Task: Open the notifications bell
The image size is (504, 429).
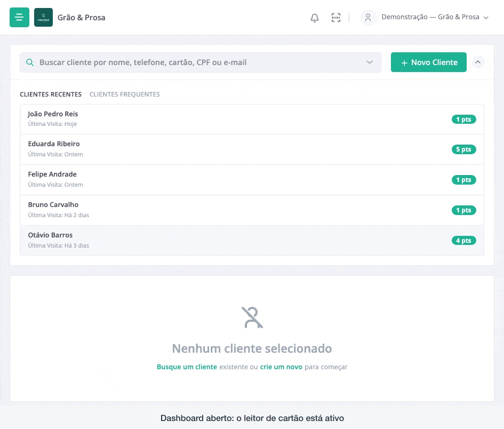Action: [314, 18]
